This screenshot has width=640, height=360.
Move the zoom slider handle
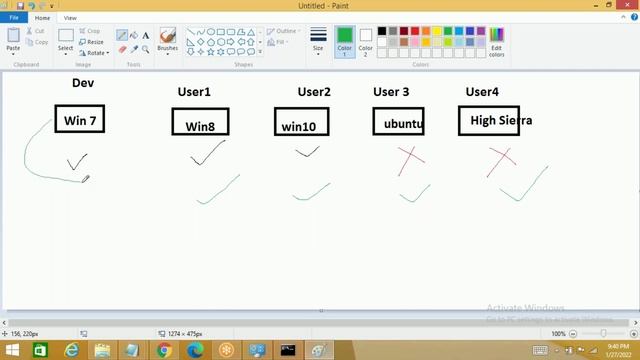pos(603,333)
